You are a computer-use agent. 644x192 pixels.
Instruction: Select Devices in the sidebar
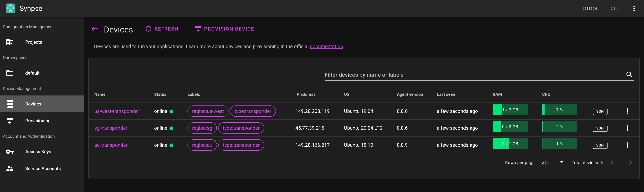33,104
